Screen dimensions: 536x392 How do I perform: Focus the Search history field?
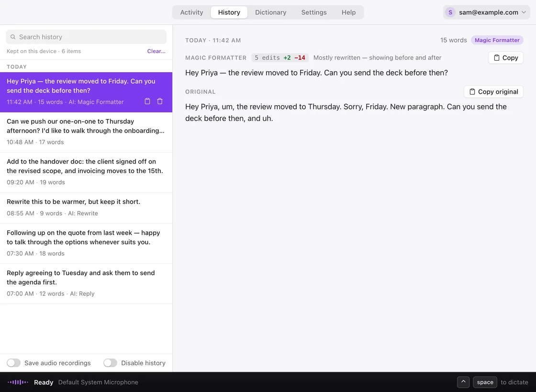86,37
